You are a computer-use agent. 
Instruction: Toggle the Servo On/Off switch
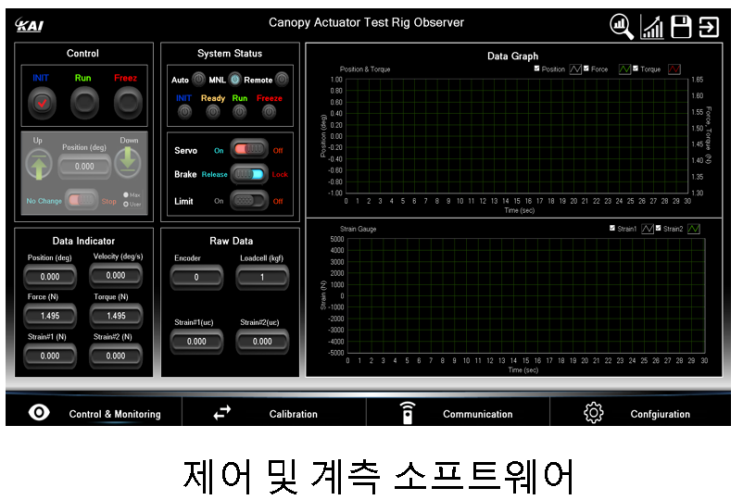pos(249,149)
